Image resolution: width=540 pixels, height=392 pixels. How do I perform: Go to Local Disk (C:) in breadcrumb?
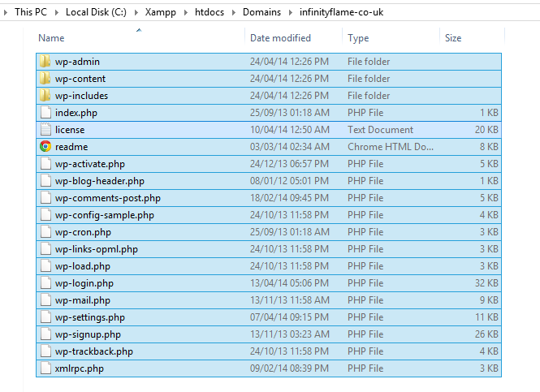(96, 12)
